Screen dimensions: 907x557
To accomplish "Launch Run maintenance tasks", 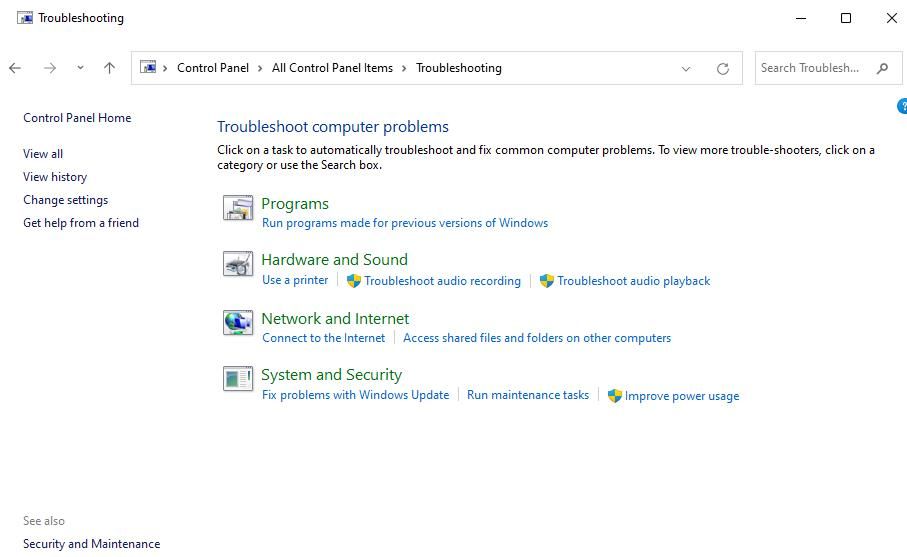I will (x=528, y=395).
